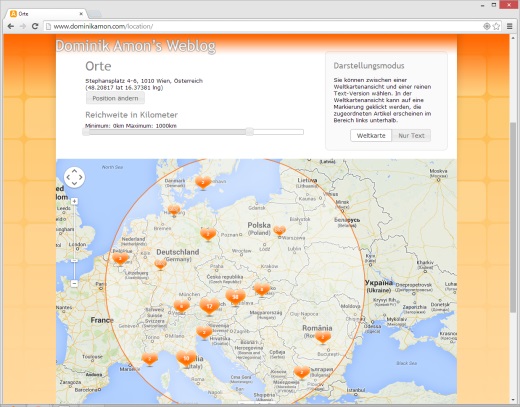
Task: Click the browser forward arrow
Action: pos(23,26)
